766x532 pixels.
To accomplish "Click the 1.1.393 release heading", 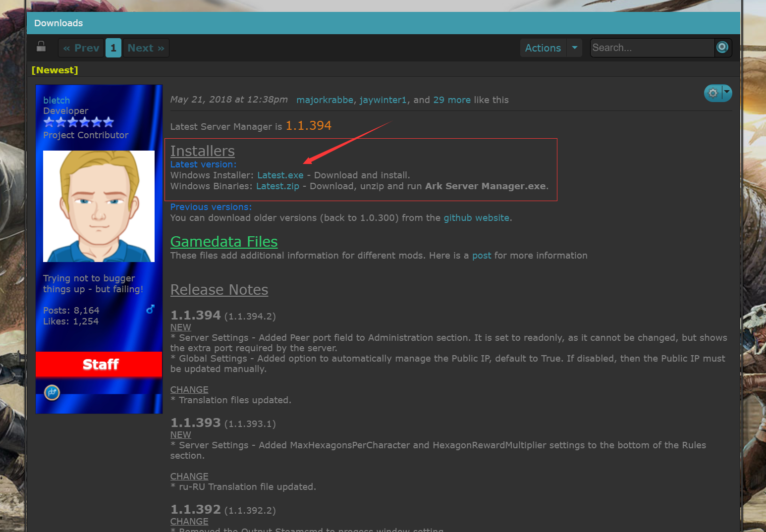I will pyautogui.click(x=196, y=423).
